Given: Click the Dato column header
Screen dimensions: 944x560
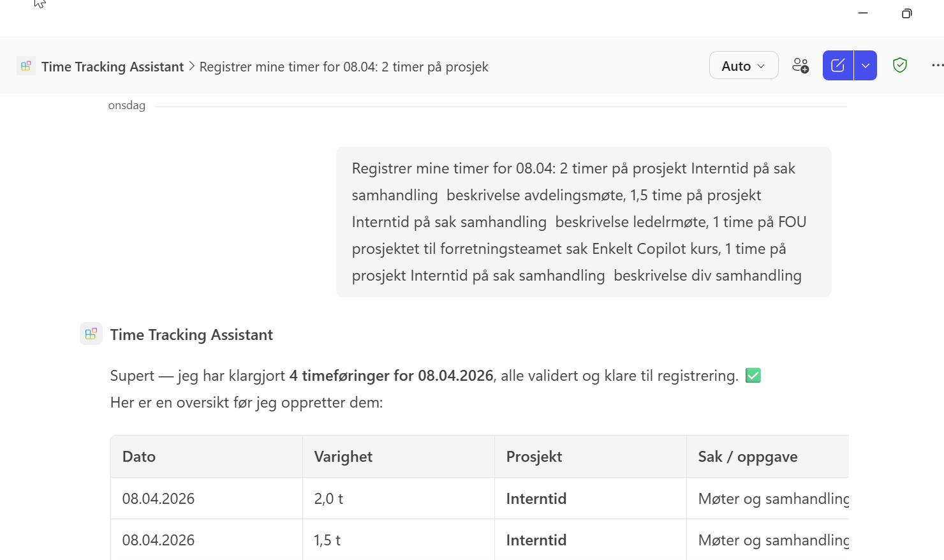Looking at the screenshot, I should click(x=139, y=457).
